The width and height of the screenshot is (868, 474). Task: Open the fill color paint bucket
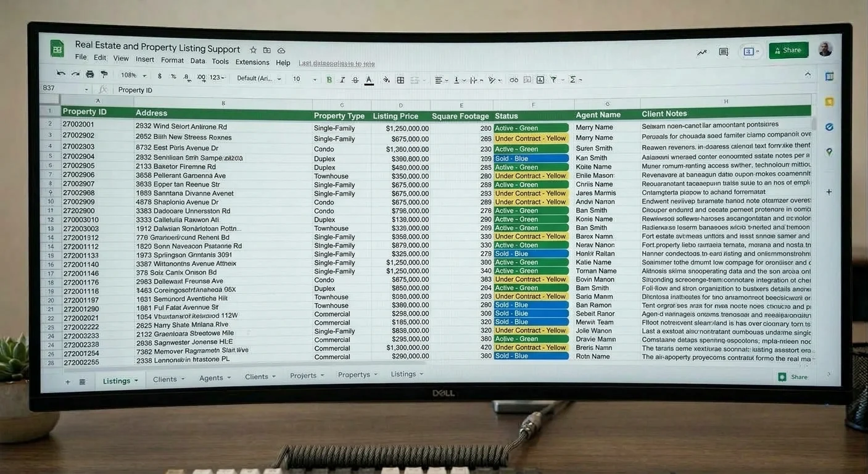coord(386,80)
